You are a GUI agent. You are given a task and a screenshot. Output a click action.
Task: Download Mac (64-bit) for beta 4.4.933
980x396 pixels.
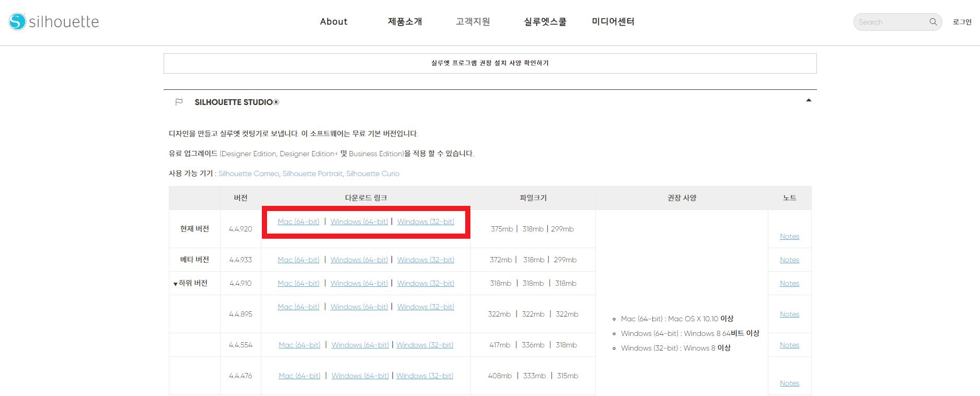click(x=298, y=260)
